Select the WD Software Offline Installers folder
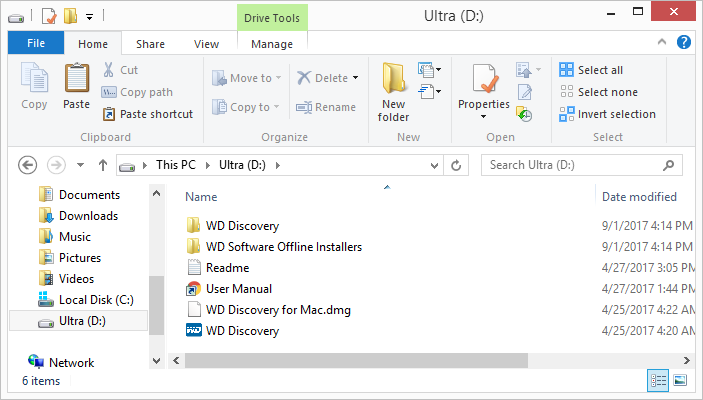The width and height of the screenshot is (703, 400). pyautogui.click(x=274, y=247)
